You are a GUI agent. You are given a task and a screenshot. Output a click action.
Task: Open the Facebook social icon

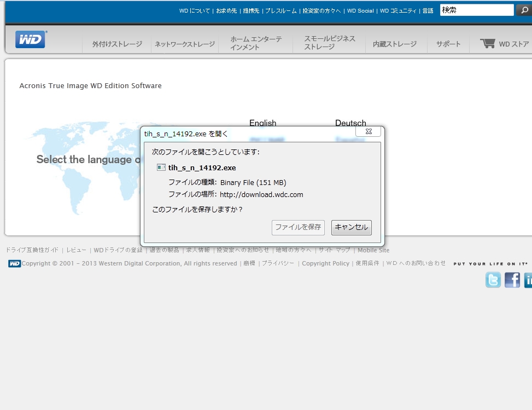[x=512, y=280]
